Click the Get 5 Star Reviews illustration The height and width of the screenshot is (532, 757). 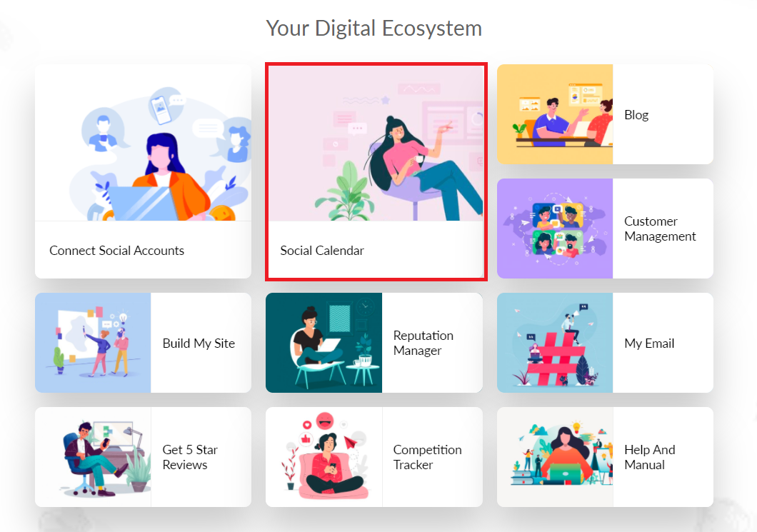coord(93,457)
